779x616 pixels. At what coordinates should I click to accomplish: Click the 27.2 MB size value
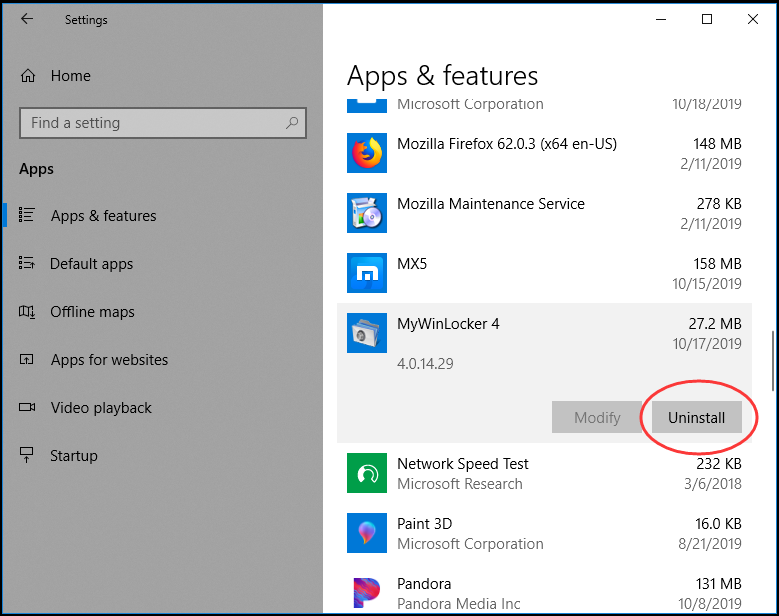click(714, 324)
